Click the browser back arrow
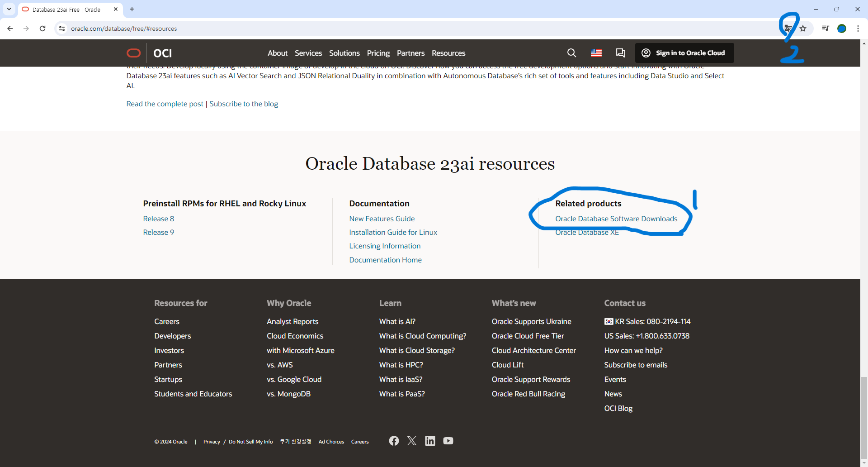The width and height of the screenshot is (868, 467). tap(10, 29)
